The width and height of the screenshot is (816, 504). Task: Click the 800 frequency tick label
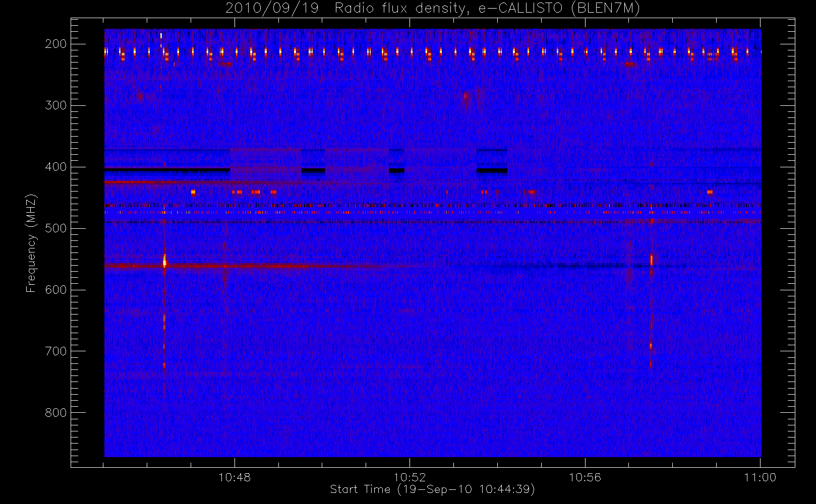click(55, 413)
